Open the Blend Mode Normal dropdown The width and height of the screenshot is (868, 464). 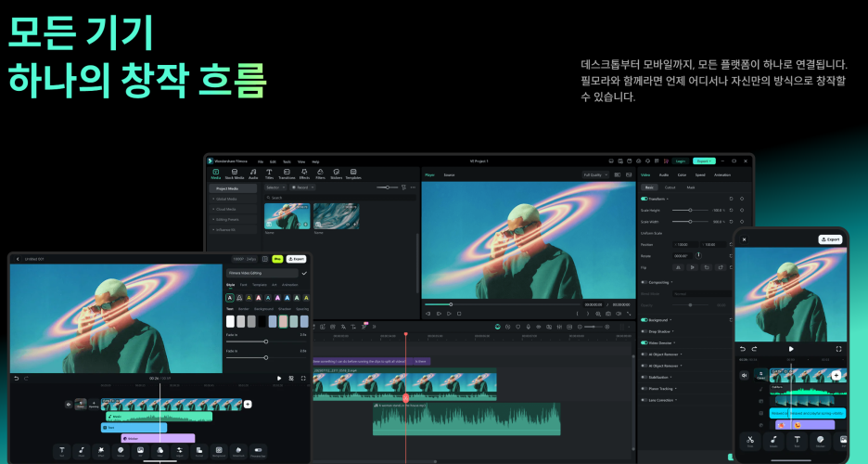[701, 294]
